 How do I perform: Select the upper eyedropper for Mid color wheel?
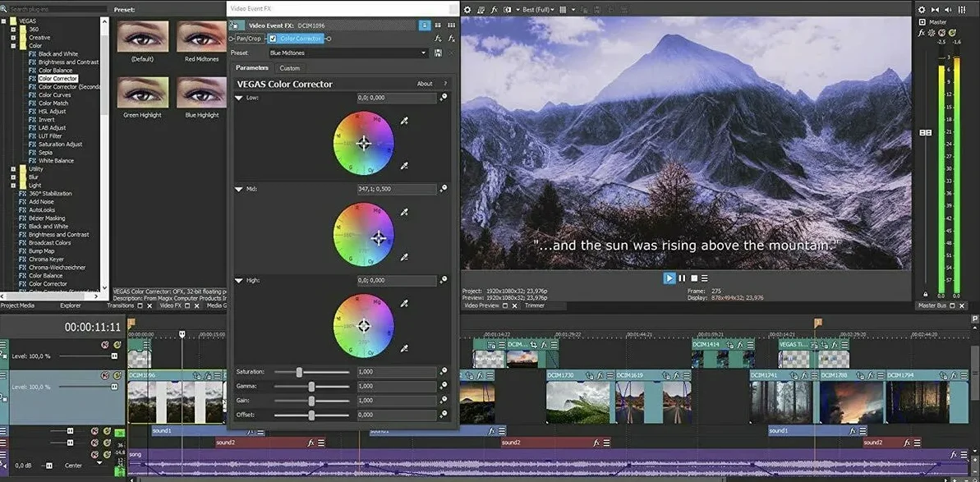pos(404,212)
